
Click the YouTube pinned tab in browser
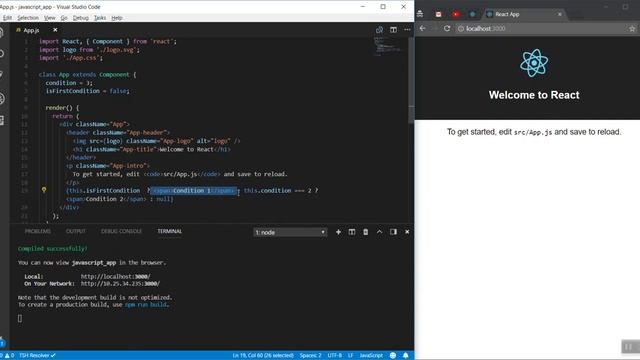point(456,14)
